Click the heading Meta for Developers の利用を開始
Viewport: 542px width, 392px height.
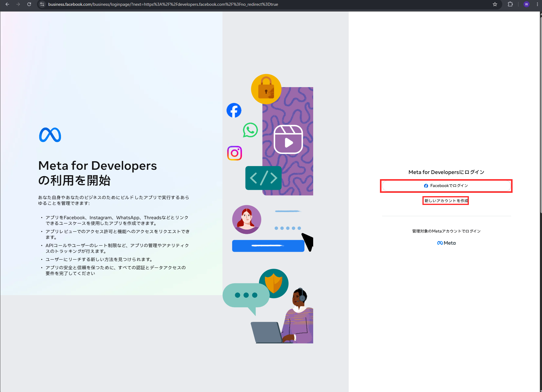97,173
